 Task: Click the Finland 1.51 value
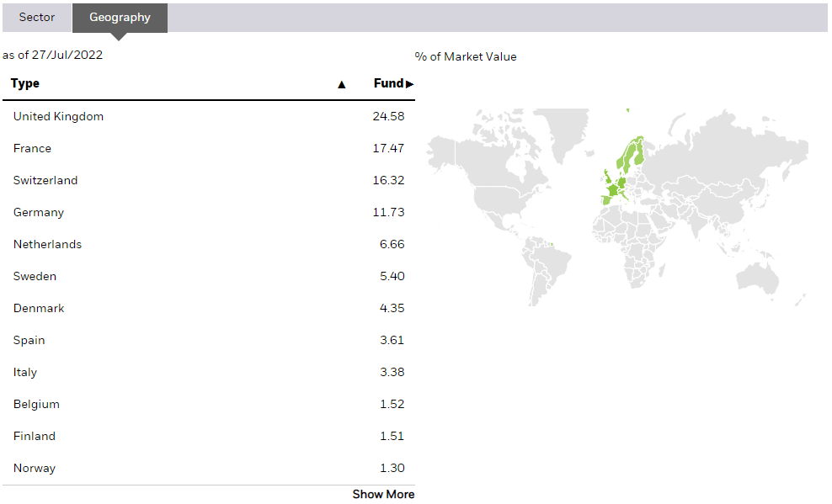pos(392,436)
